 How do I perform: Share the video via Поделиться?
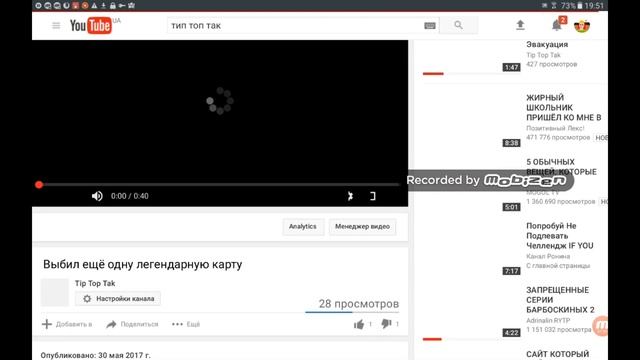pyautogui.click(x=132, y=324)
